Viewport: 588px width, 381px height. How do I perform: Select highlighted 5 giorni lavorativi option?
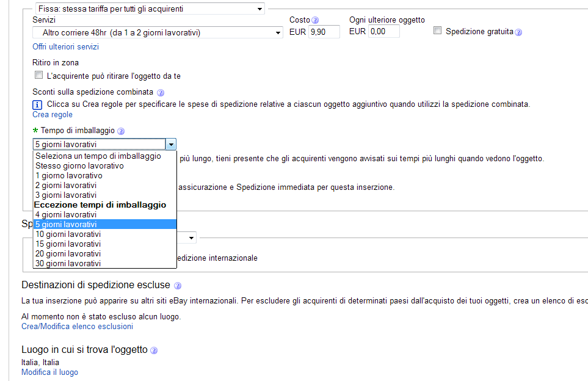click(x=104, y=224)
